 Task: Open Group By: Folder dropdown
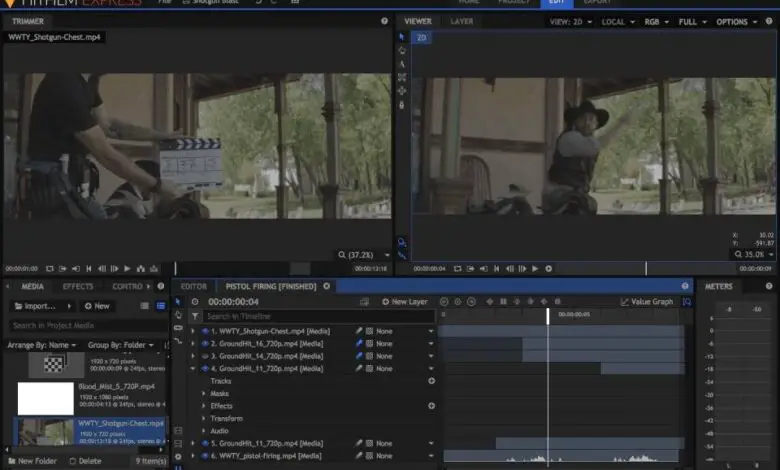tap(120, 345)
